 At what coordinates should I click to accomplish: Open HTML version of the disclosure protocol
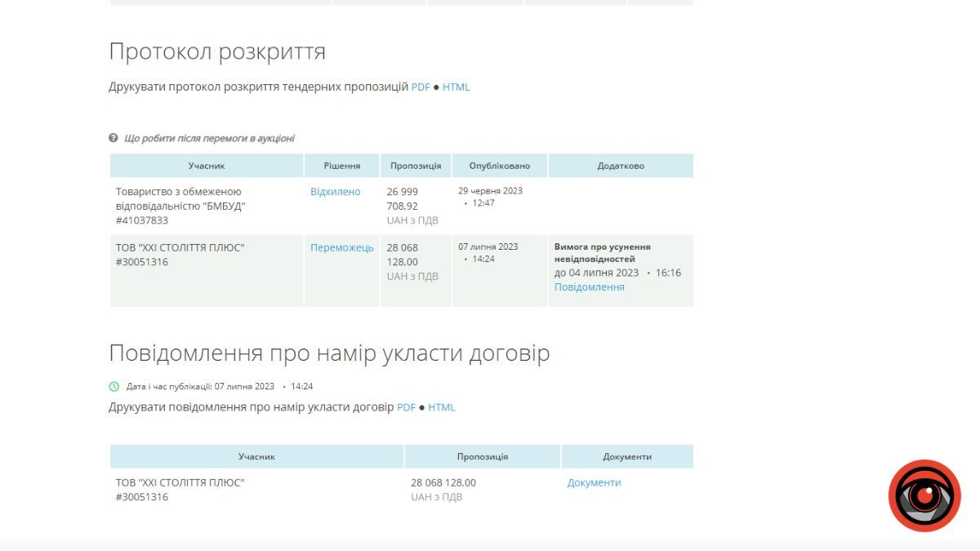458,87
